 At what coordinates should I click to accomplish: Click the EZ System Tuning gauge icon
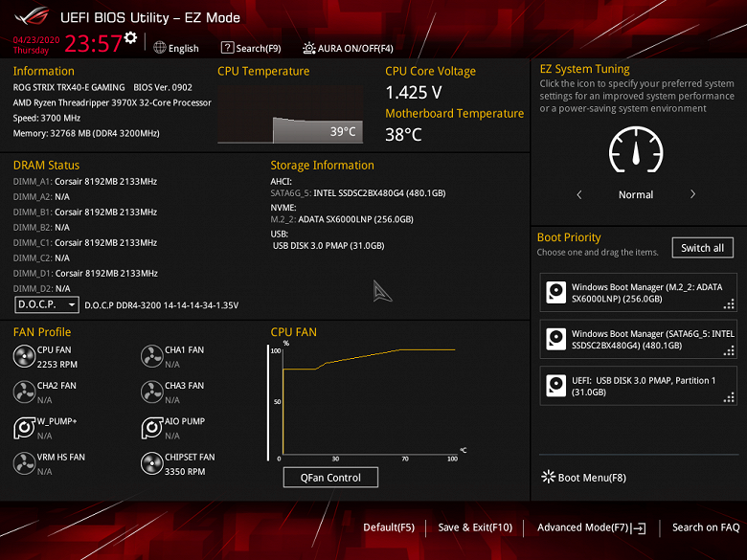(x=636, y=149)
